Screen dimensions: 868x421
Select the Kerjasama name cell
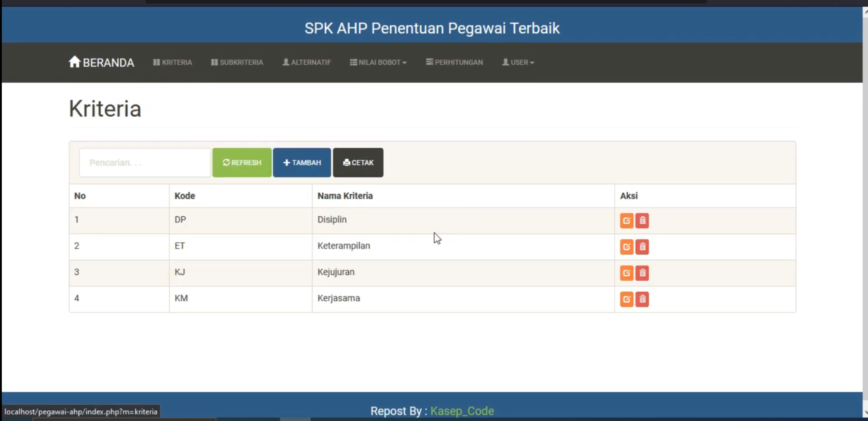tap(463, 299)
